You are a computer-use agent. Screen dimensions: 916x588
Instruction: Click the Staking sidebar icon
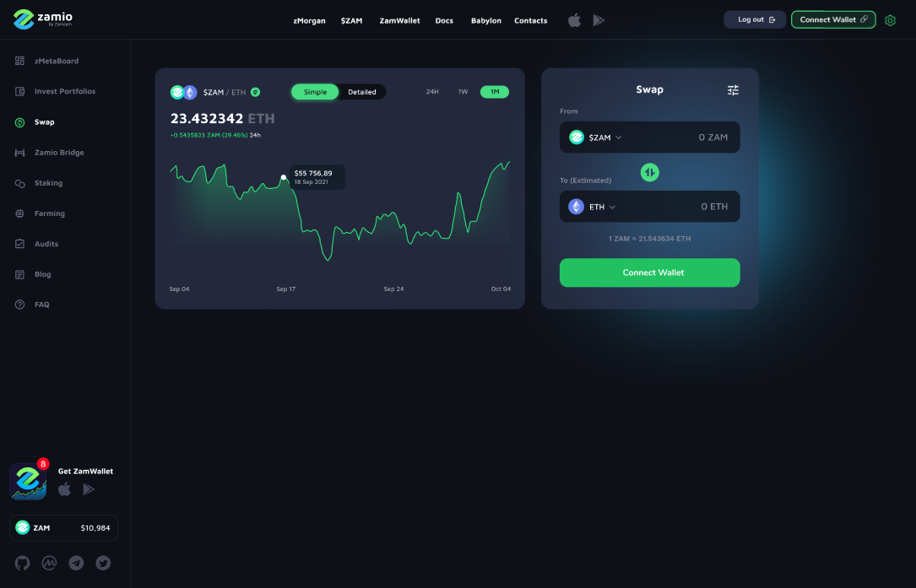pos(20,183)
